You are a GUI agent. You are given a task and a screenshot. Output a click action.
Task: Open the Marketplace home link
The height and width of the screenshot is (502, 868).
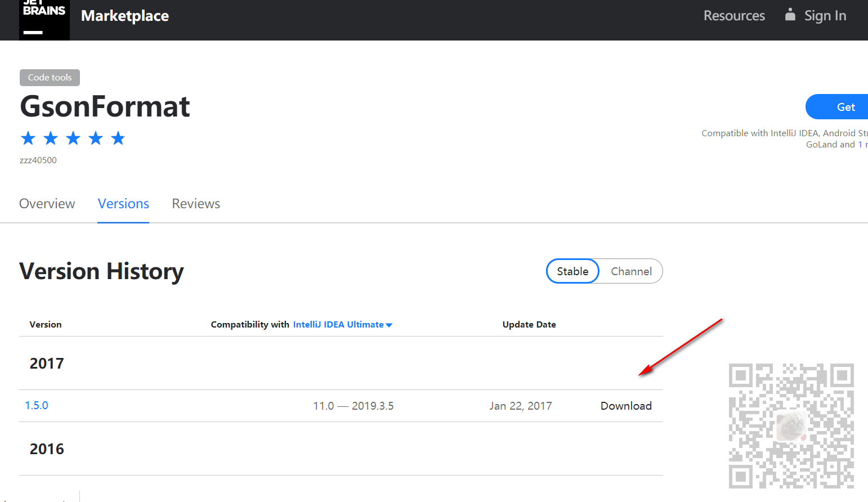tap(125, 16)
